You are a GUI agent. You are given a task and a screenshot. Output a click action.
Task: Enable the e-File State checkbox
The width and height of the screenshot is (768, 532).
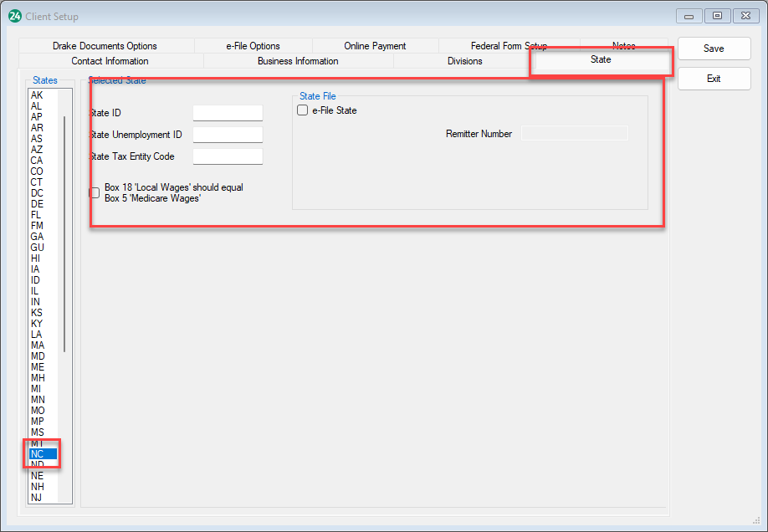tap(303, 110)
